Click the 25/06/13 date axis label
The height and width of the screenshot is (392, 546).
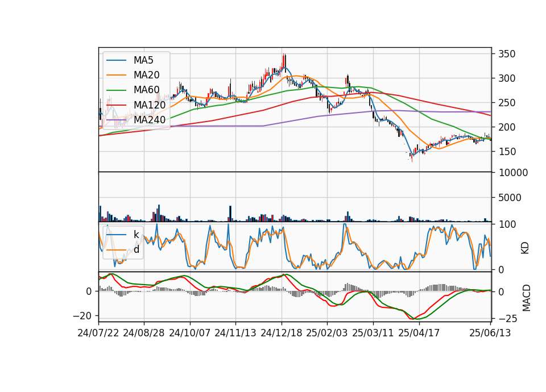pos(490,333)
